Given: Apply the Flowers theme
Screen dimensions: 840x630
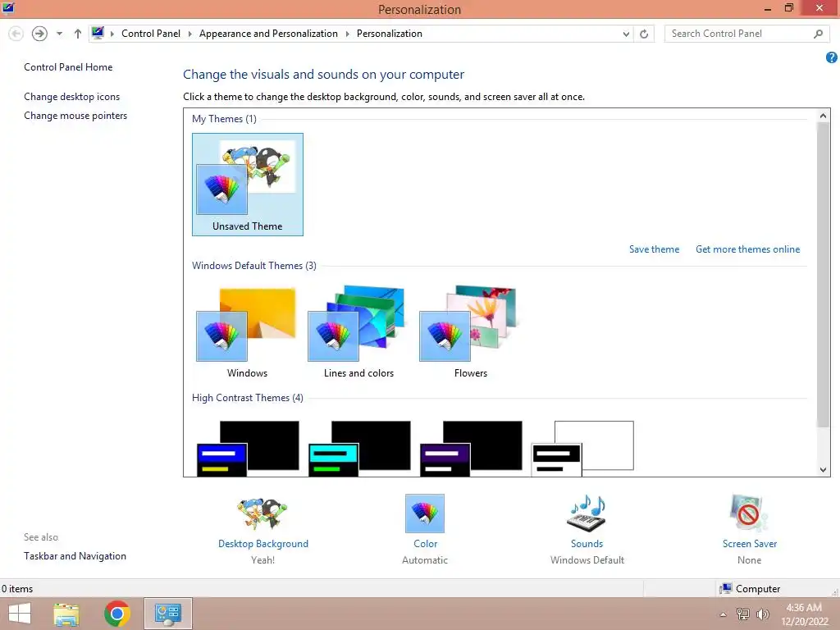Looking at the screenshot, I should (470, 332).
